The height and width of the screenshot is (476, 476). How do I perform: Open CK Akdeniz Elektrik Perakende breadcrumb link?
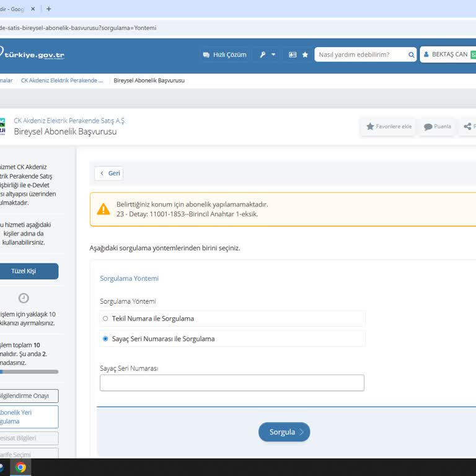pyautogui.click(x=62, y=81)
